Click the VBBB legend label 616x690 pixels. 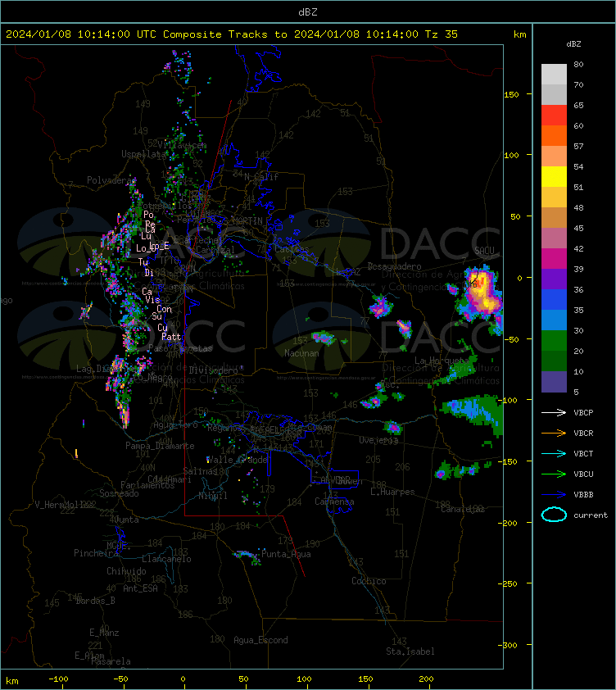click(583, 495)
